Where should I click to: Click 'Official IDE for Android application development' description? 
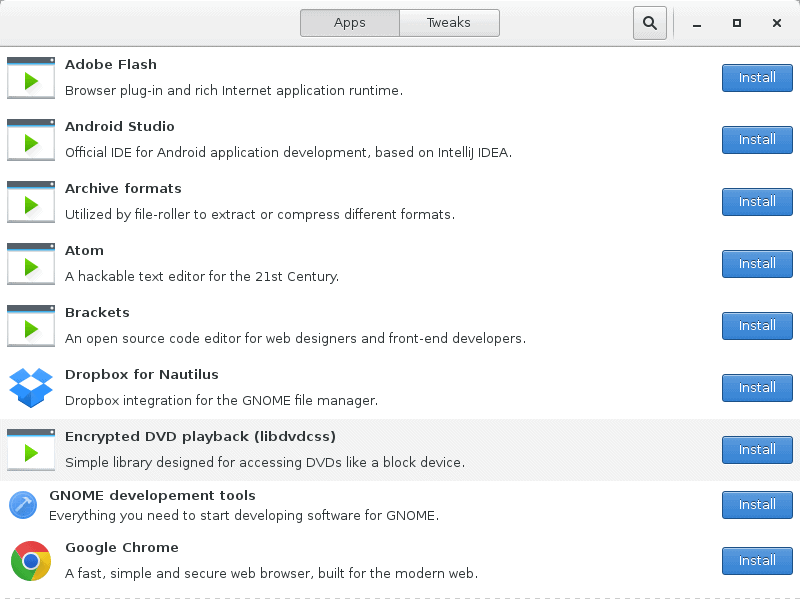(288, 153)
